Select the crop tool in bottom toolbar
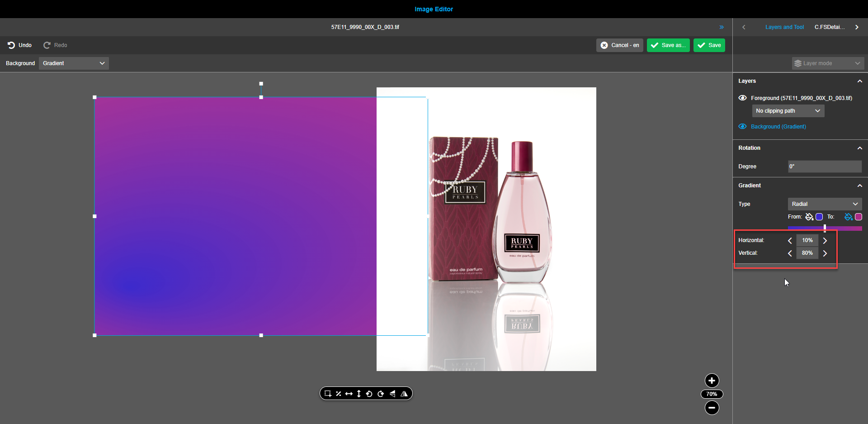Screen dimensions: 868x424 328,393
